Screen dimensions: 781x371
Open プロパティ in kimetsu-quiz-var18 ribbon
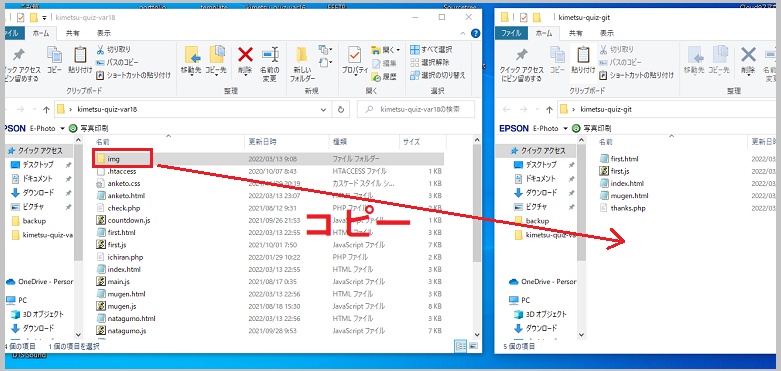coord(355,61)
